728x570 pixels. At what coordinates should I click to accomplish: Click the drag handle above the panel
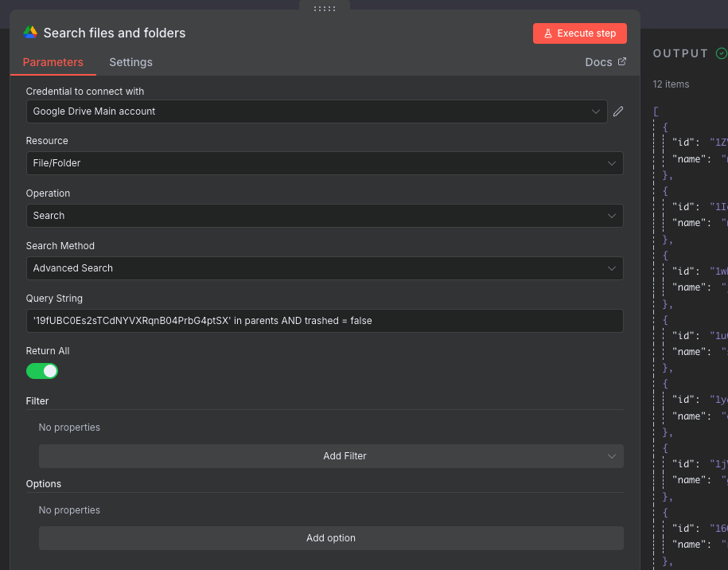click(325, 8)
